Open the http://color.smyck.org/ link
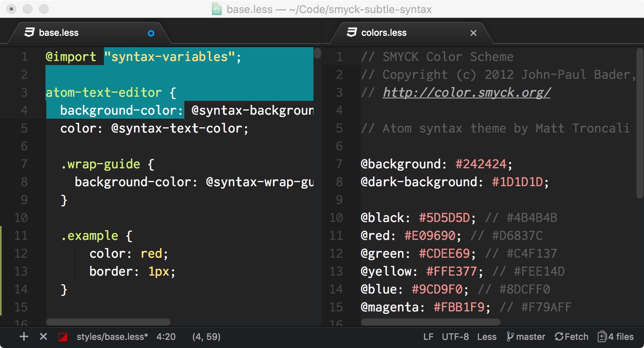Image resolution: width=644 pixels, height=348 pixels. pos(467,93)
